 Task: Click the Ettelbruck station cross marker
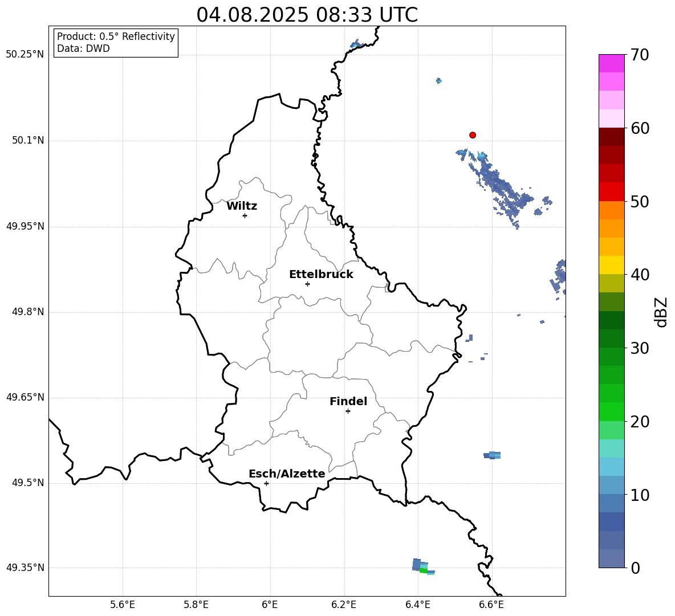pos(307,284)
